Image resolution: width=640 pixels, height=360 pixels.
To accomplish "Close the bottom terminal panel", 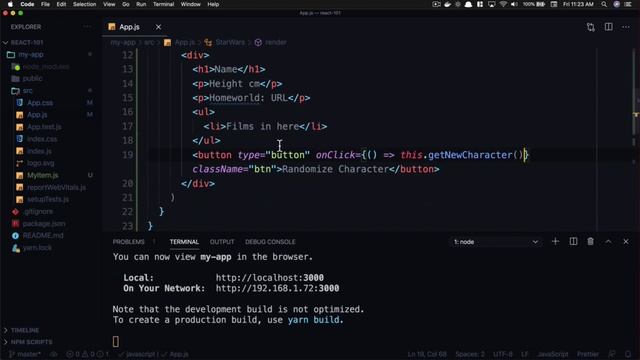I will click(626, 242).
